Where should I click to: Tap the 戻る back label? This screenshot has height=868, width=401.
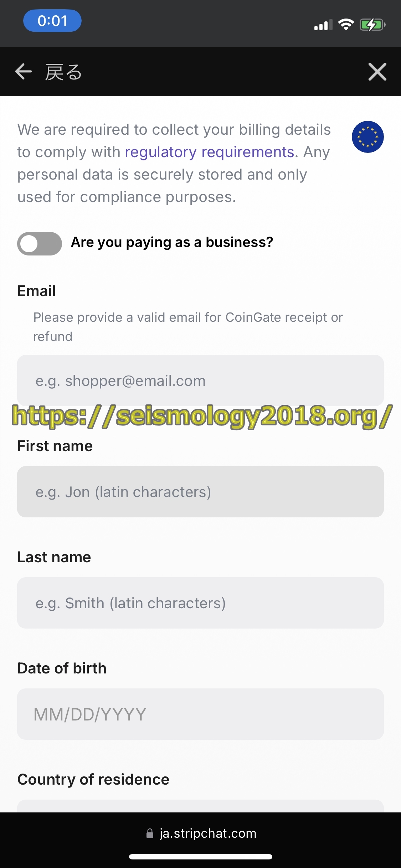[x=63, y=72]
